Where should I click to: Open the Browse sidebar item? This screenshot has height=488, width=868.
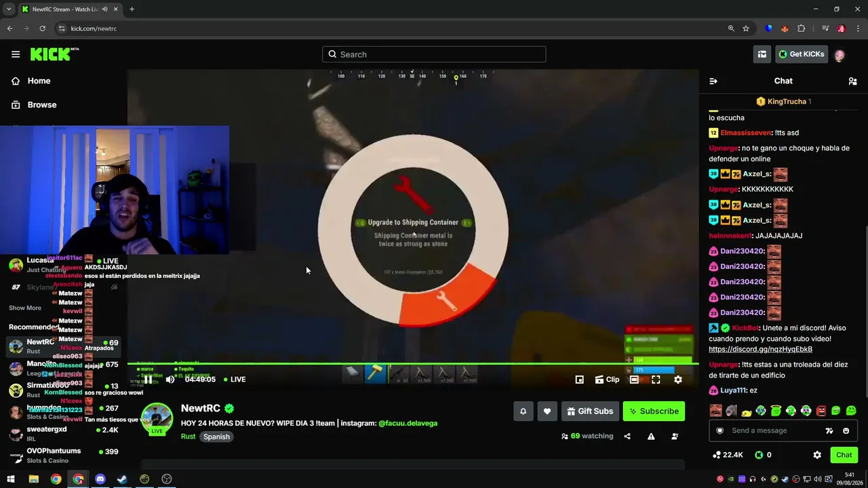tap(34, 105)
